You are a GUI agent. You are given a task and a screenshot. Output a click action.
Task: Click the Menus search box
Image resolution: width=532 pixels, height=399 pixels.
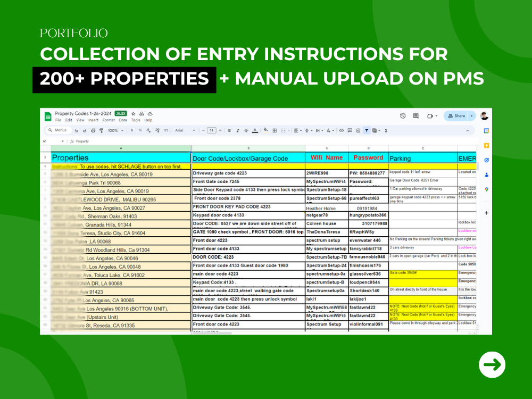pos(57,130)
